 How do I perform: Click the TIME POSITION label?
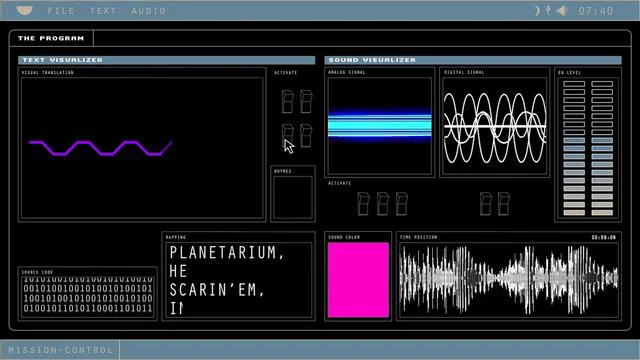click(418, 237)
